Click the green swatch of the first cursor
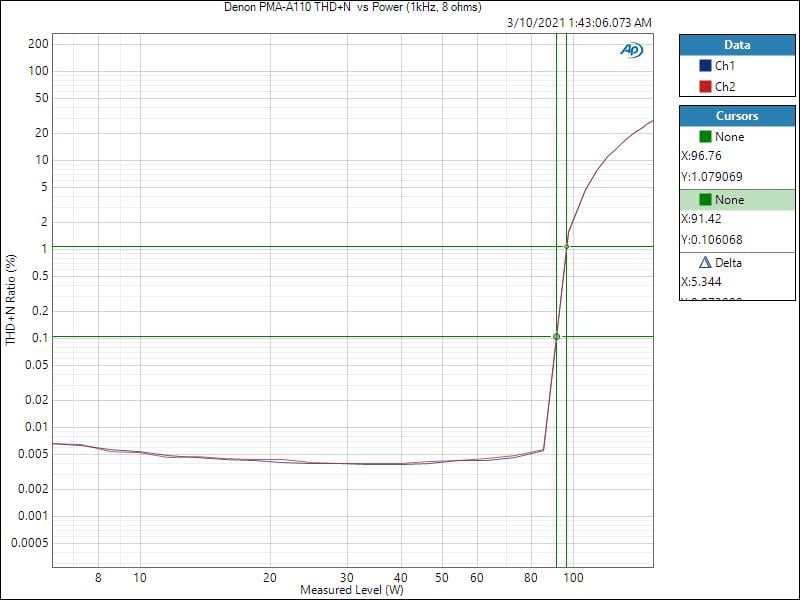This screenshot has width=800, height=600. [x=706, y=137]
